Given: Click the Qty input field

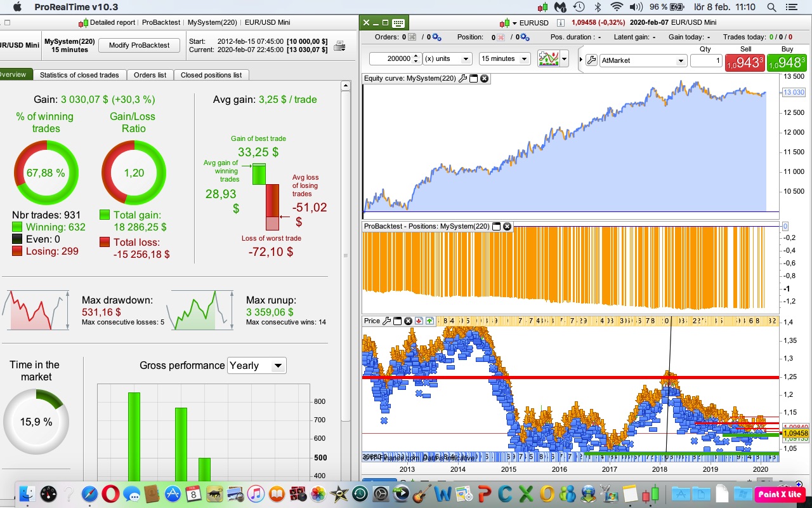Looking at the screenshot, I should pyautogui.click(x=706, y=61).
